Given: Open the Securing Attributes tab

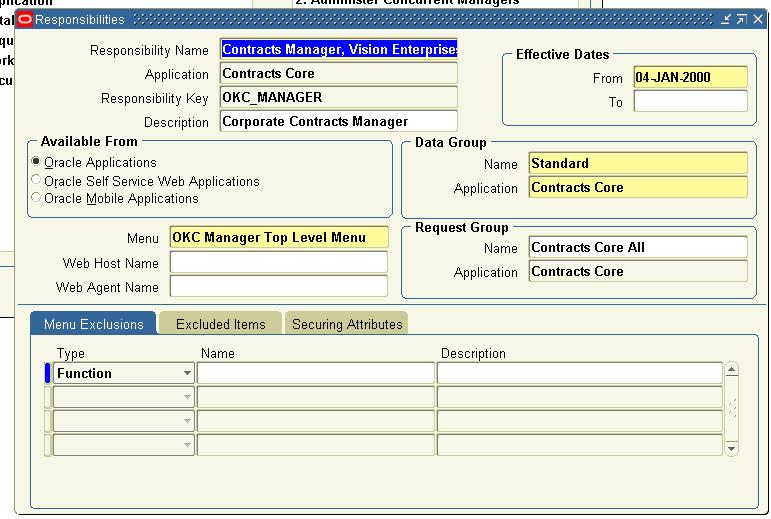Looking at the screenshot, I should (x=347, y=324).
